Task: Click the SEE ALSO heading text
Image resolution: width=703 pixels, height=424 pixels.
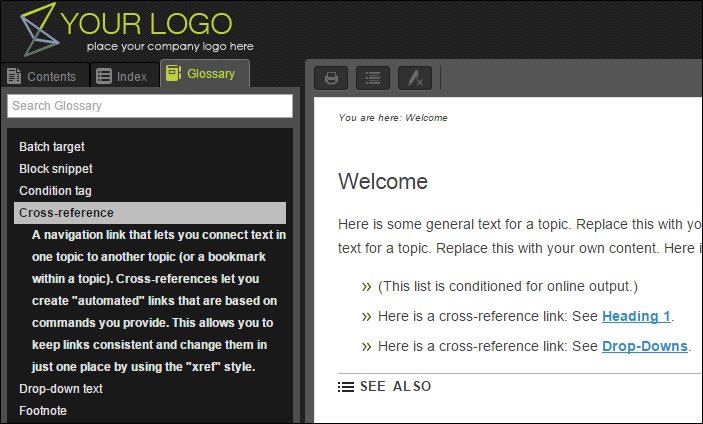Action: click(x=396, y=387)
